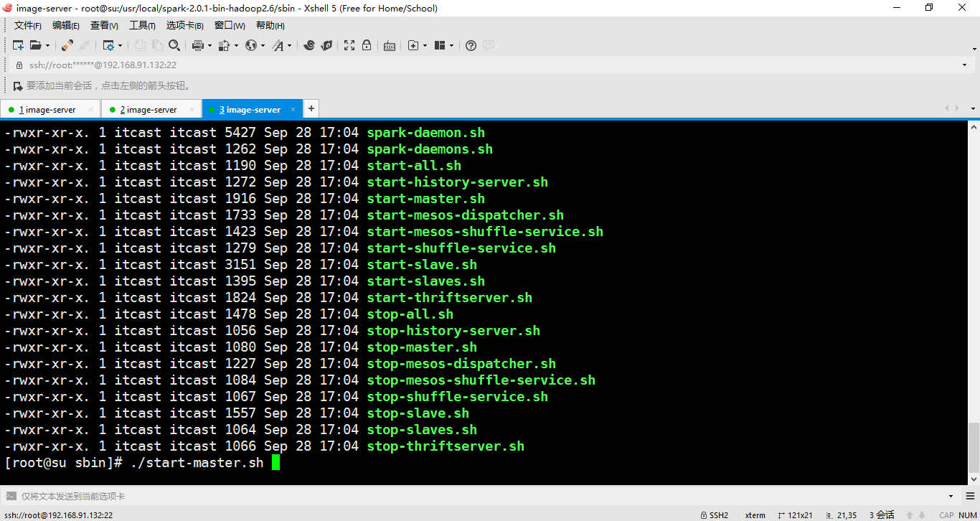This screenshot has width=980, height=521.
Task: Open the 查看(V) menu
Action: 104,26
